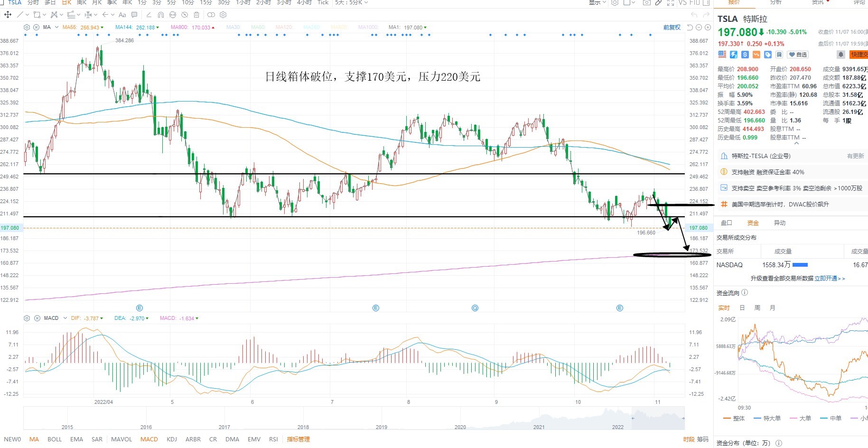
Task: Expand the pattern tool options arrow
Action: coord(61,15)
